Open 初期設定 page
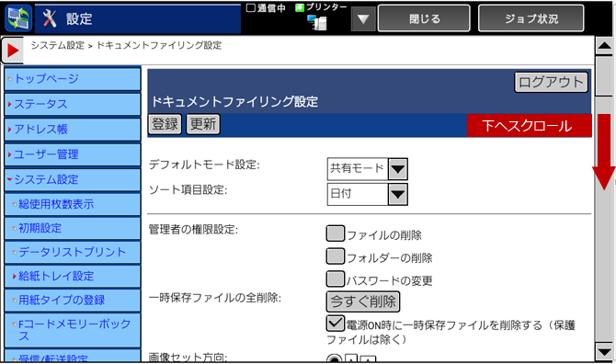 pos(73,228)
